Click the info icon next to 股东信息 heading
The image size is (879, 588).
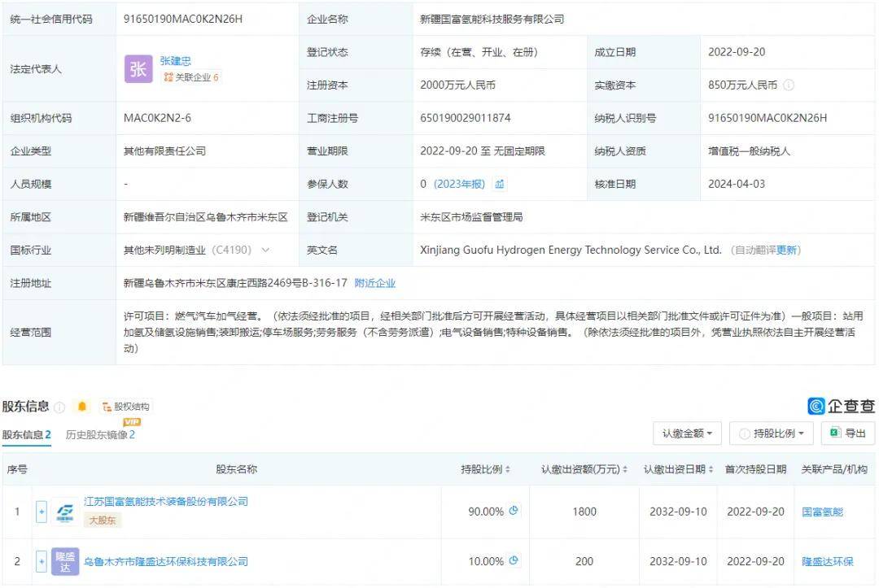pyautogui.click(x=59, y=406)
